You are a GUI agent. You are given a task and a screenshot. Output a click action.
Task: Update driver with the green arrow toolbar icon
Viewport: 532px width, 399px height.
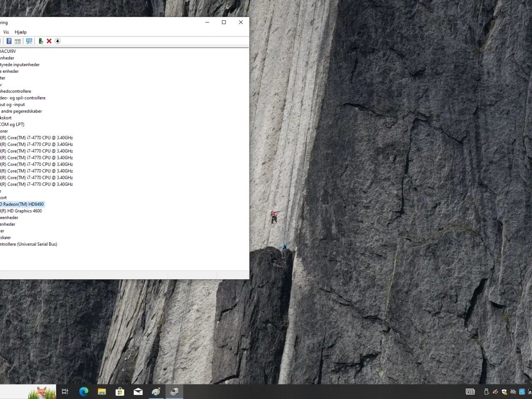(41, 41)
